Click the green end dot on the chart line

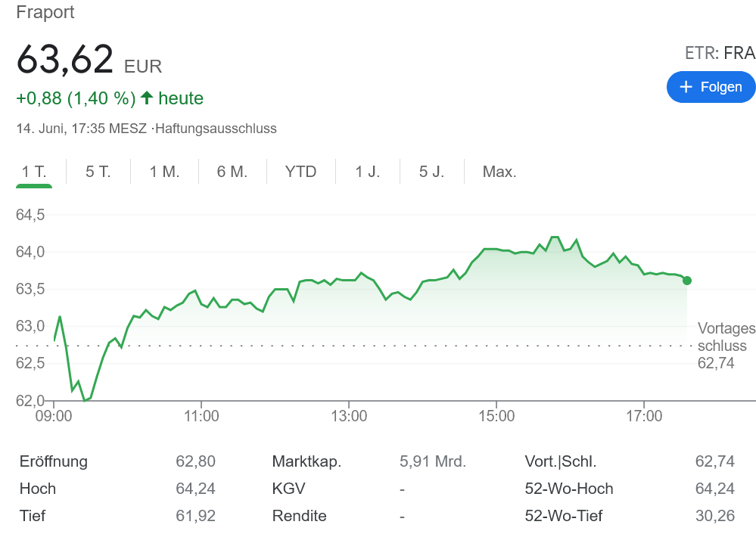click(x=686, y=281)
